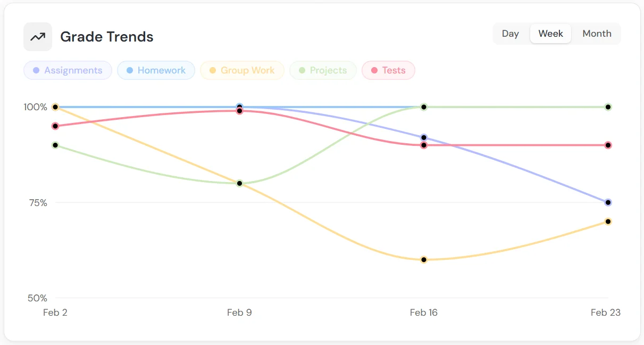This screenshot has width=644, height=345.
Task: Click the Feb 23 axis label
Action: point(606,313)
